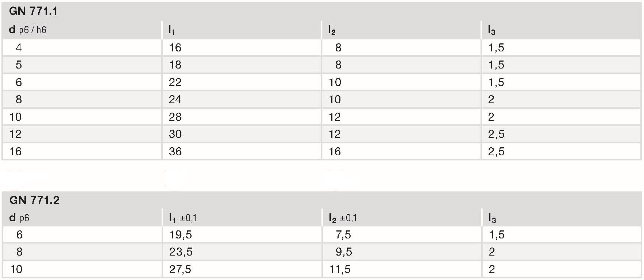Select the d value 16 cell

click(x=16, y=152)
